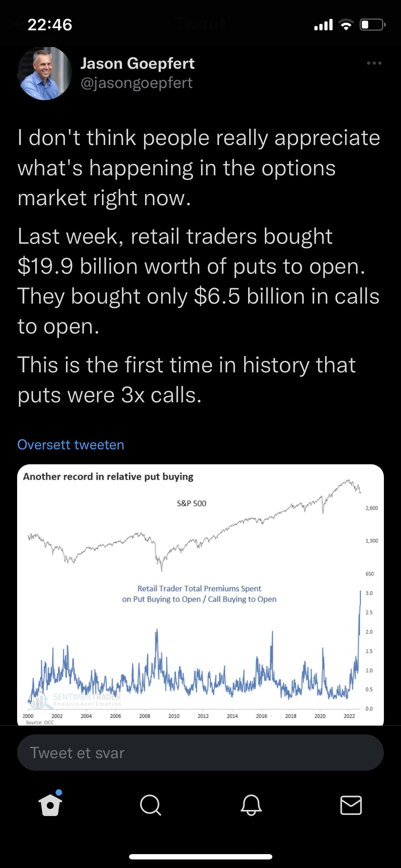Open the three-dot tweet options menu
Image resolution: width=401 pixels, height=868 pixels.
[374, 63]
